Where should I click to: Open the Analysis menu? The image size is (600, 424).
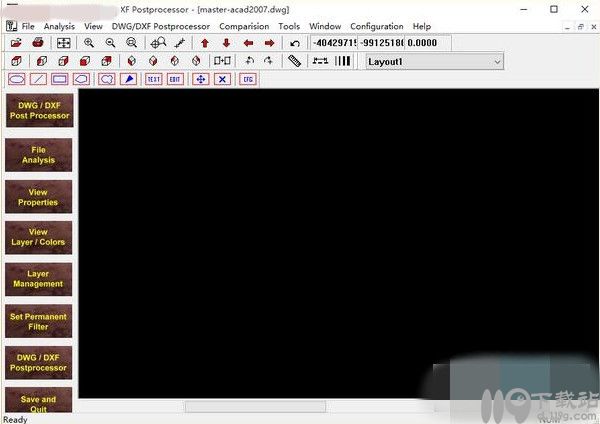(x=59, y=26)
